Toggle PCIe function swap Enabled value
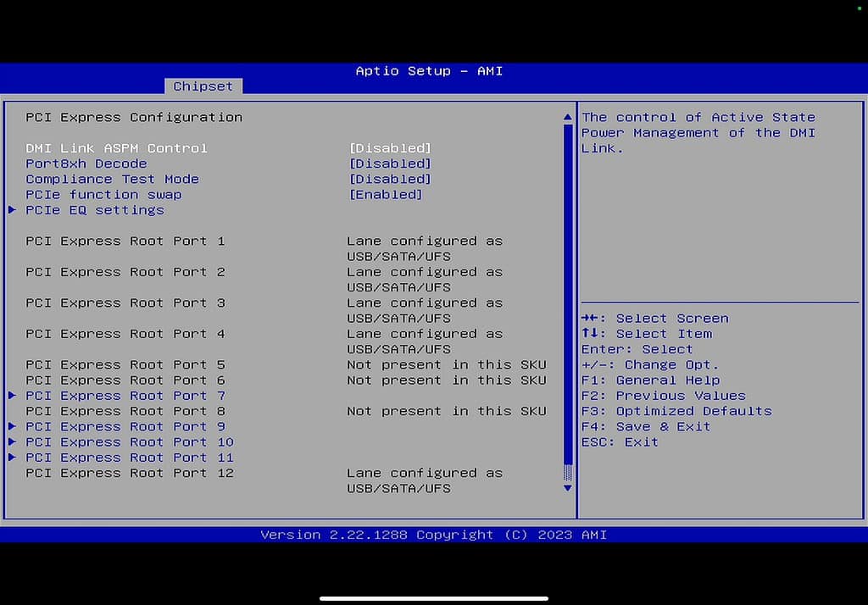 pyautogui.click(x=386, y=195)
